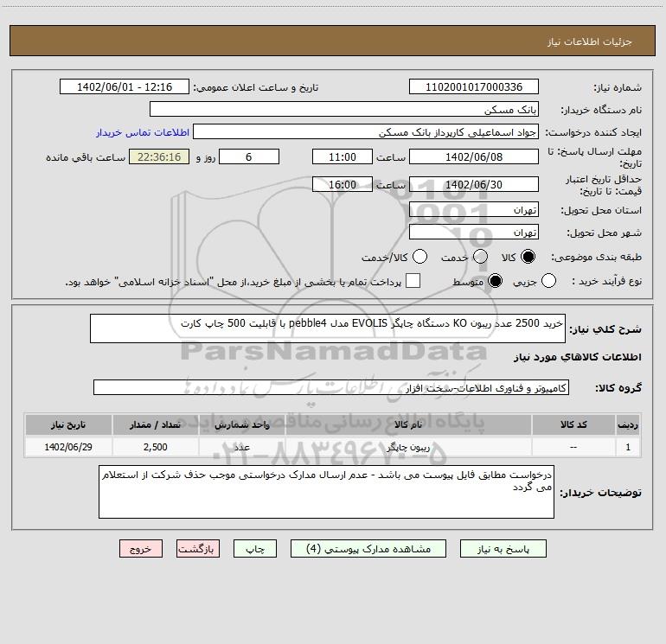
Task: Click the price validity time 16:00
Action: (343, 184)
